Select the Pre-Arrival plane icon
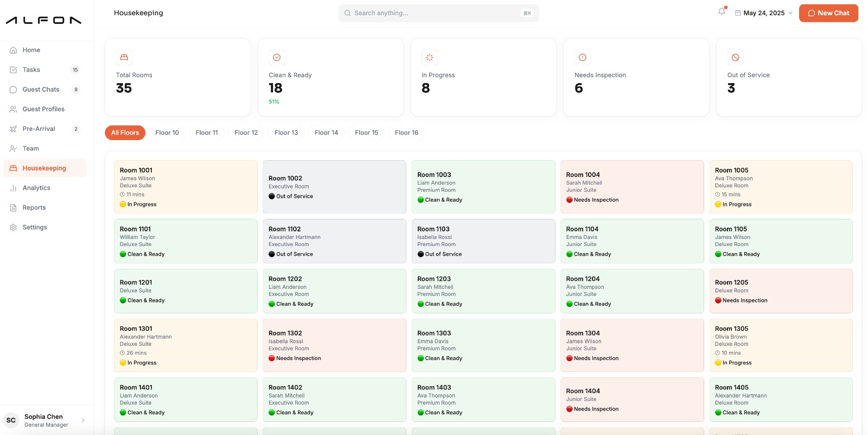The image size is (868, 435). coord(13,129)
